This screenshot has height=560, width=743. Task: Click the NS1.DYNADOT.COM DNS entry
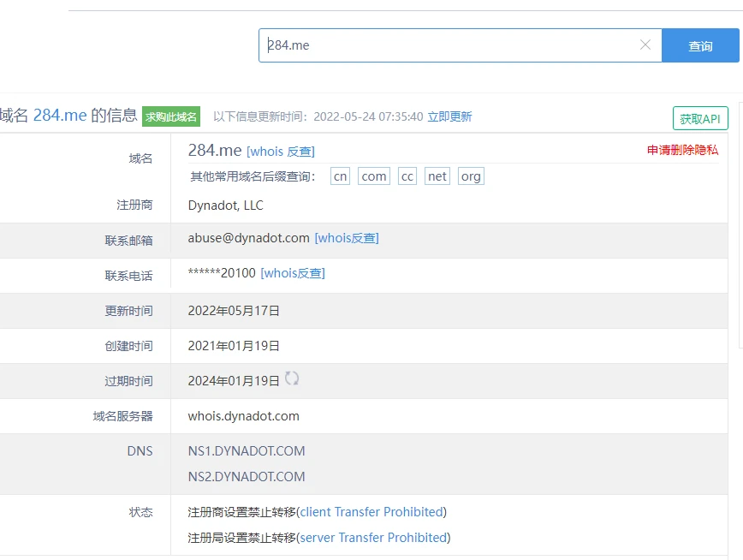point(247,451)
